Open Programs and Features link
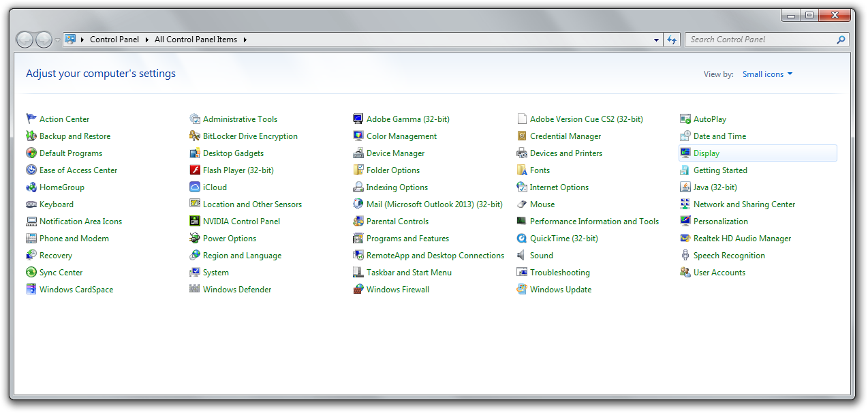Image resolution: width=868 pixels, height=413 pixels. click(x=407, y=238)
